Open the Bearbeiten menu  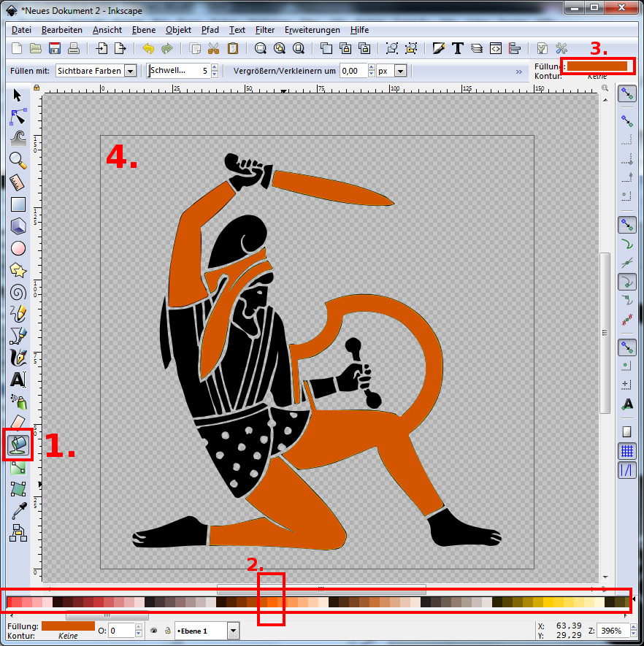62,30
